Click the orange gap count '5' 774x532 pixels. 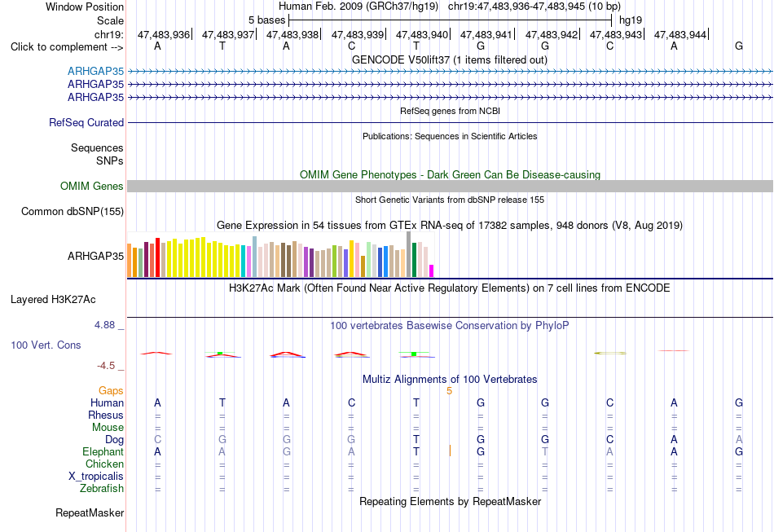click(449, 391)
